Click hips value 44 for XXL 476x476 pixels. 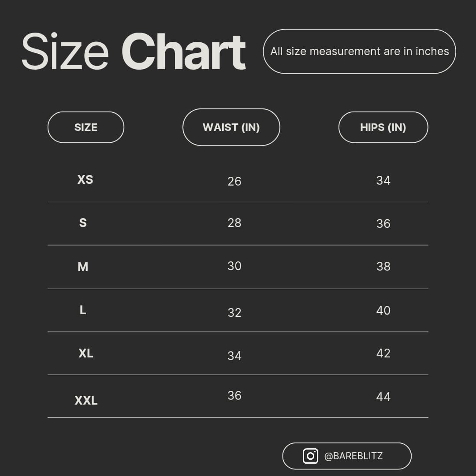(383, 397)
